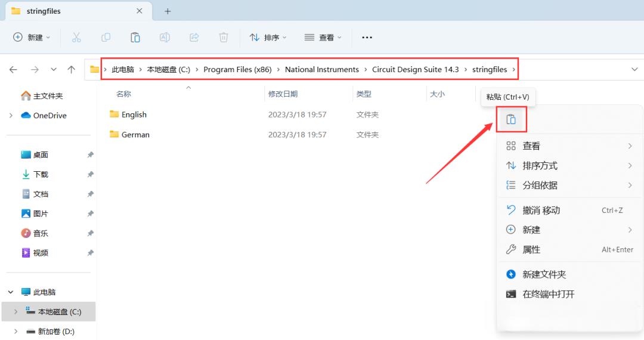644x340 pixels.
Task: Click Circuit Design Suite 14.3 breadcrumb
Action: pyautogui.click(x=415, y=69)
